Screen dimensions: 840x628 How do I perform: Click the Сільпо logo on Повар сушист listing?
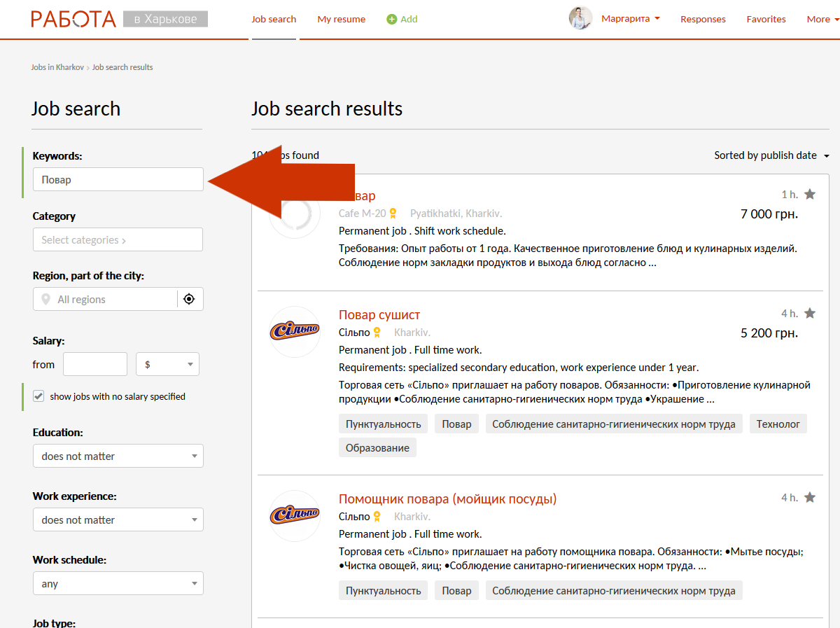295,331
